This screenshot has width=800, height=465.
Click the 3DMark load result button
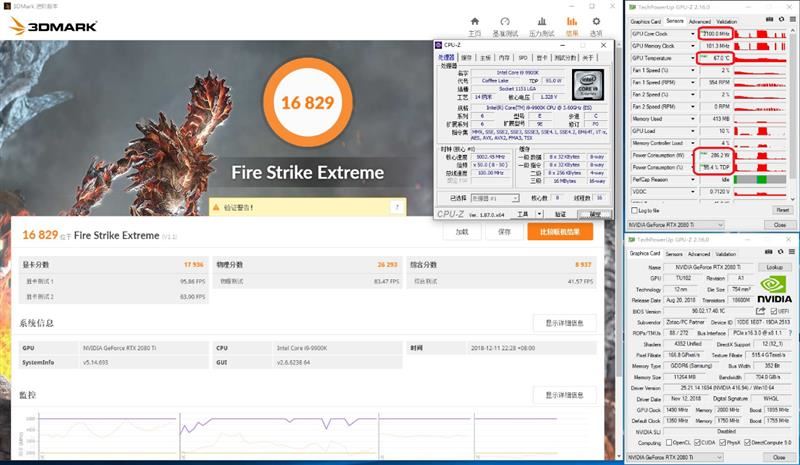462,232
